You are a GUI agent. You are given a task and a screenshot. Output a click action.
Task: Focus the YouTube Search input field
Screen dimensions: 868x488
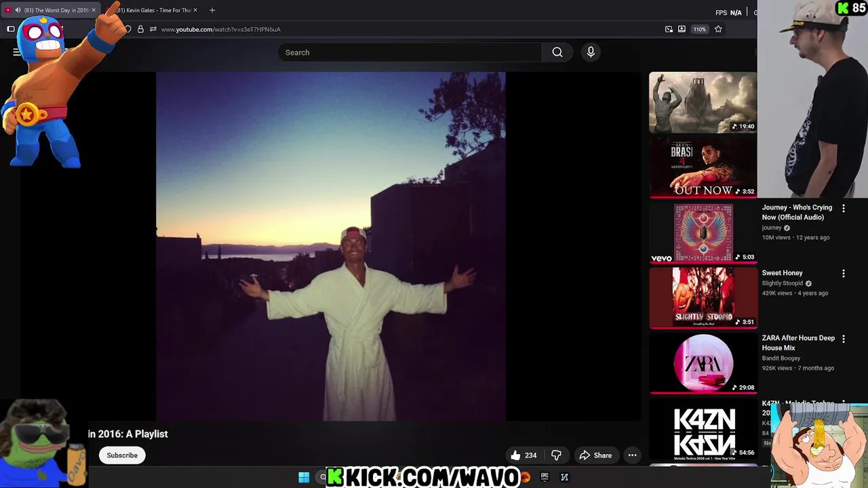410,52
